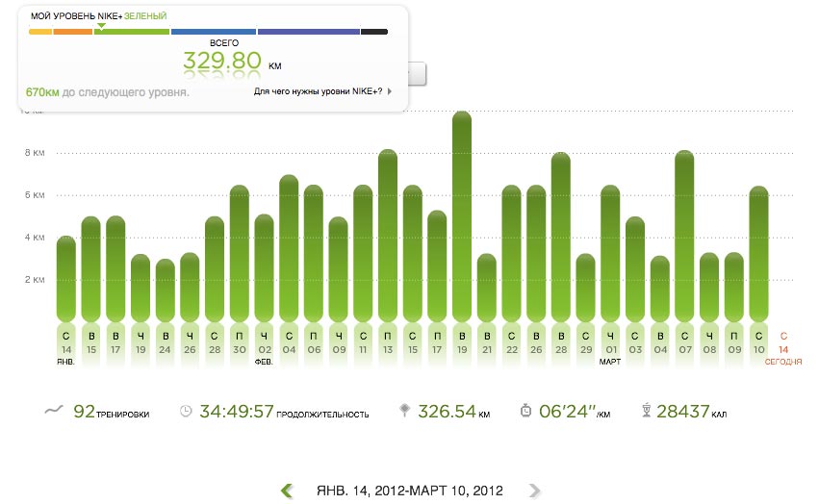Click the '4 КМ' axis label
Image resolution: width=819 pixels, height=504 pixels.
35,238
